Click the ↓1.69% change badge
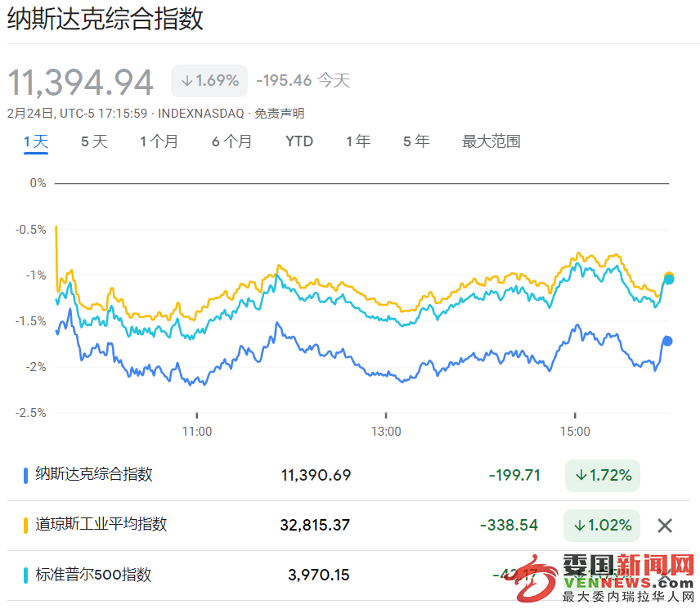 [209, 81]
